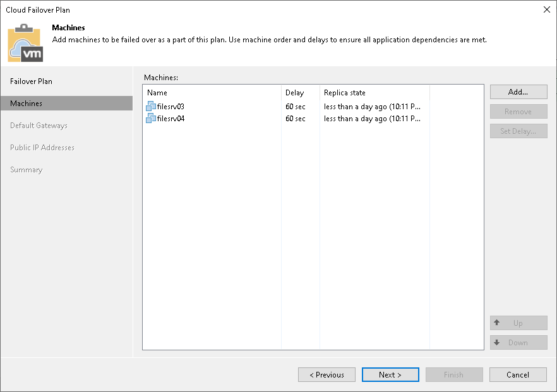
Task: Add a machine to the failover plan
Action: pos(518,92)
